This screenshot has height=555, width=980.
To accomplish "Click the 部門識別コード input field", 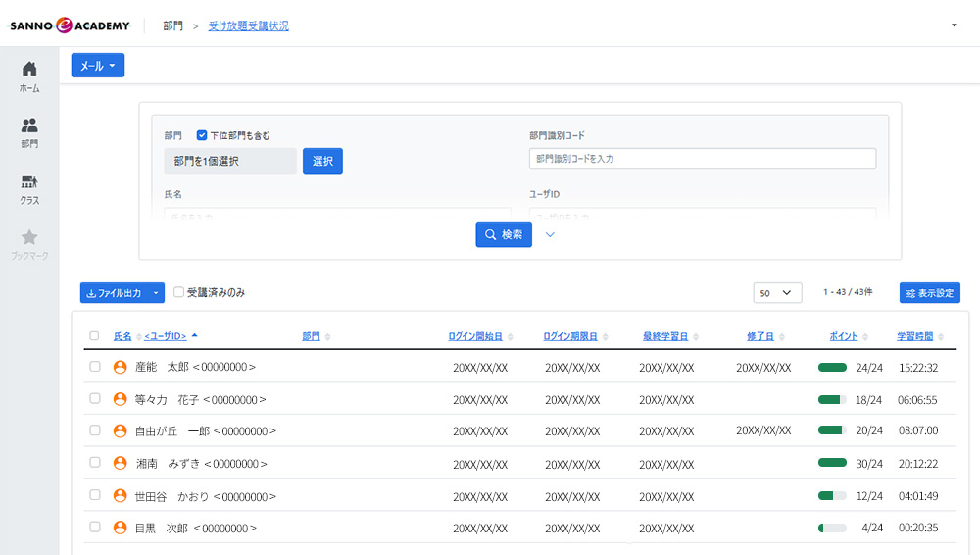I will (702, 159).
